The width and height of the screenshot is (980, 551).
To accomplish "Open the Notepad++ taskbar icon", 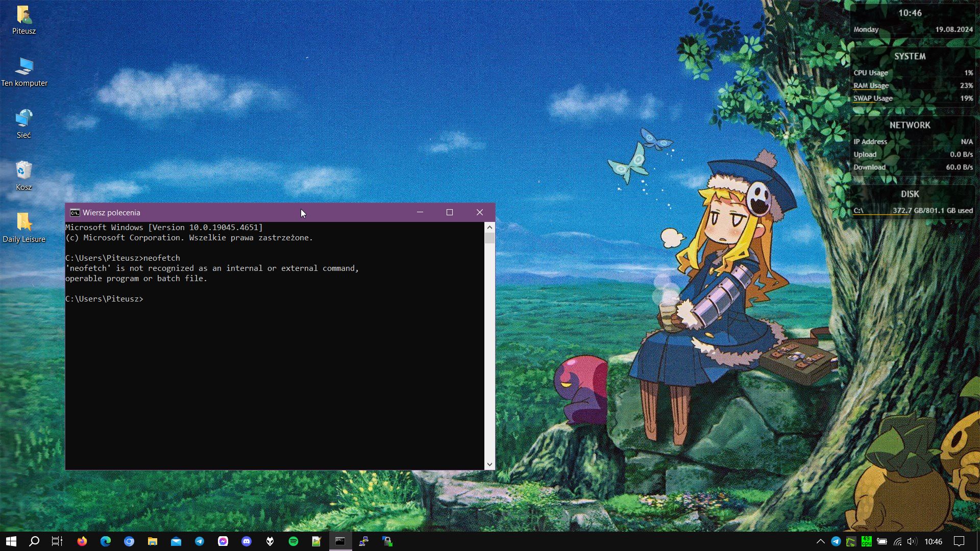I will (x=316, y=541).
